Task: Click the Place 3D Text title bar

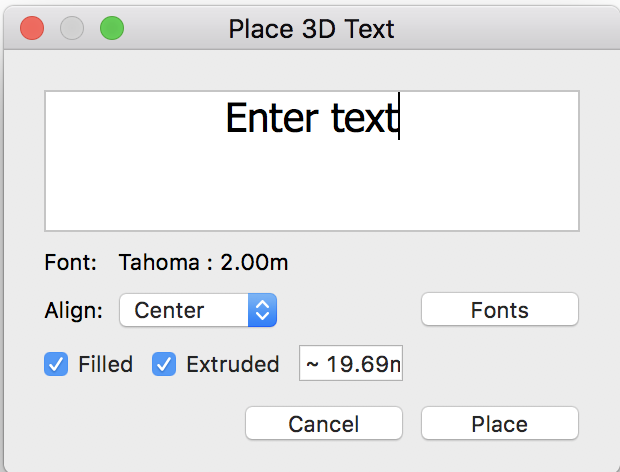Action: 311,28
